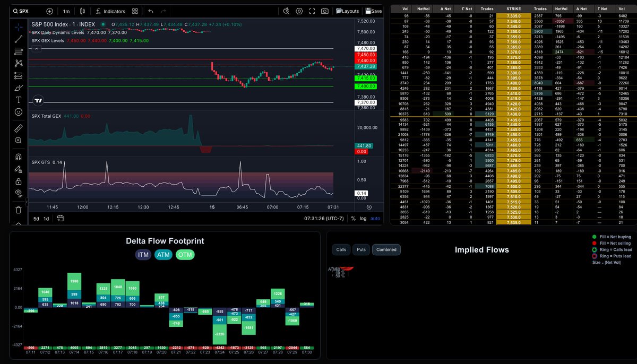Toggle magnet mode
This screenshot has height=364, width=637.
[19, 157]
